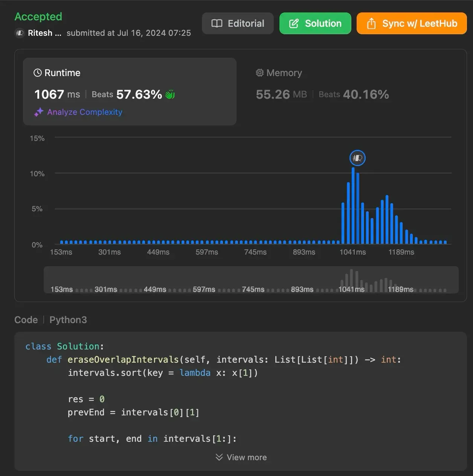Expand code with View more

(246, 457)
